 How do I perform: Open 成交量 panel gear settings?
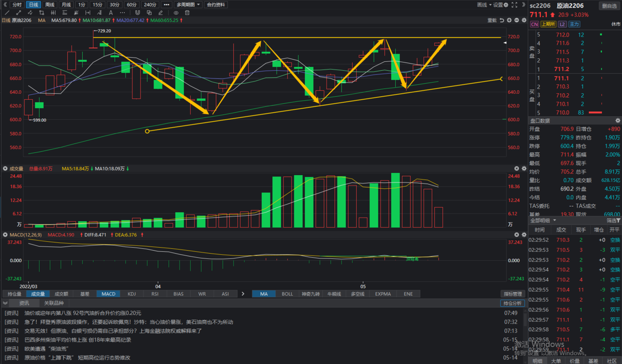tap(524, 169)
